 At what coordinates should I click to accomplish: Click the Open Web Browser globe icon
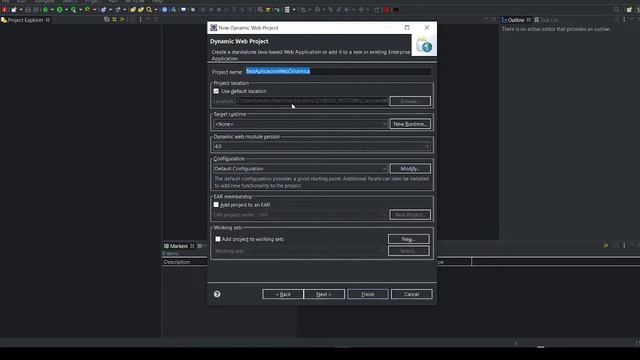pos(164,10)
